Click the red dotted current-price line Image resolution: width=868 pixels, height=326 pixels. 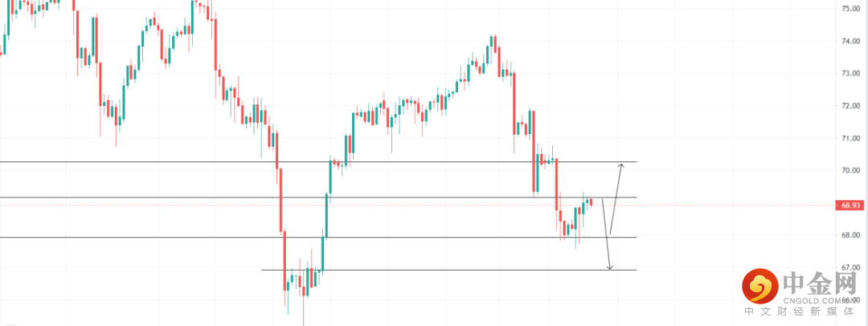(723, 206)
